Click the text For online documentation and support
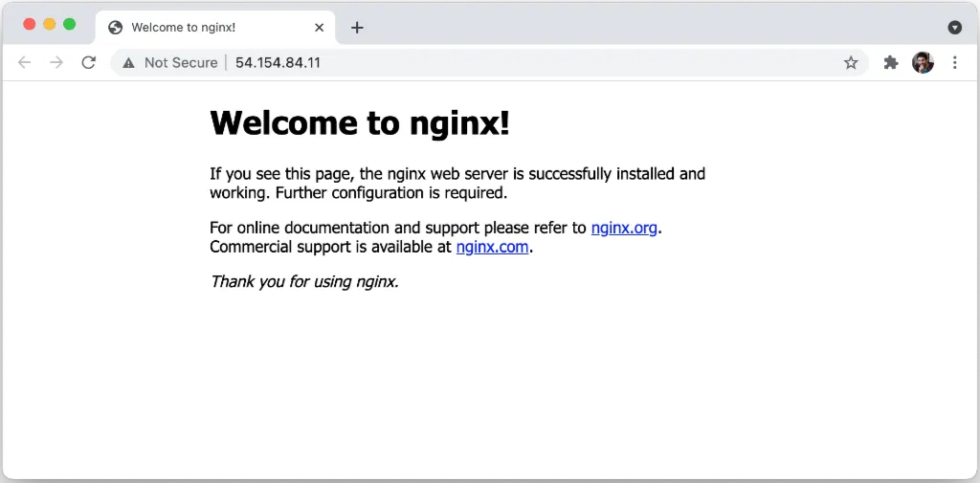 point(345,228)
